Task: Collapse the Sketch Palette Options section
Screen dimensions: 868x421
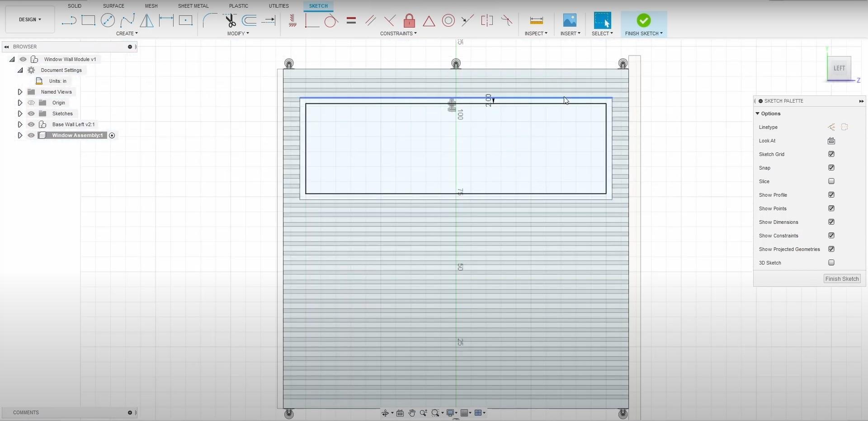Action: pos(758,114)
